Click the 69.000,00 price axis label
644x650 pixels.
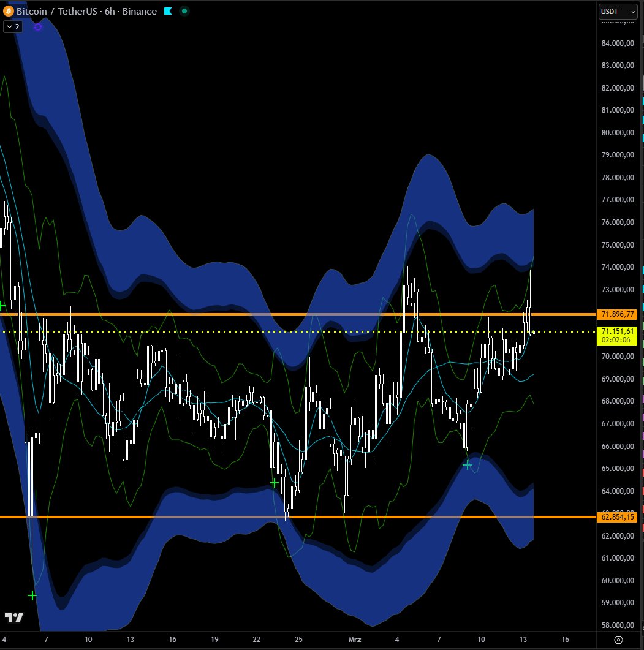[x=618, y=379]
